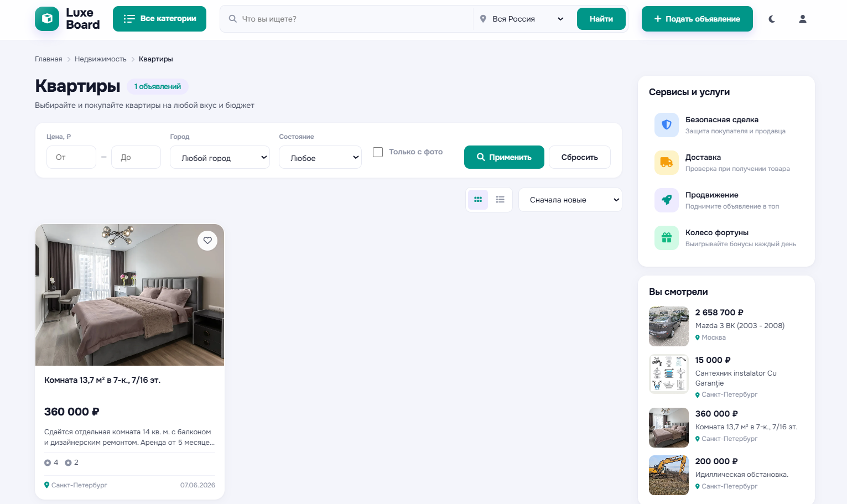The height and width of the screenshot is (504, 847).
Task: Open the Безопасная сделка service link
Action: pyautogui.click(x=726, y=125)
